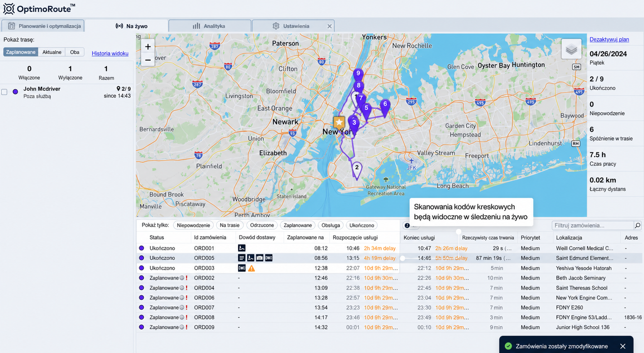Click the '2h 34m delay' start value
The image size is (644, 353).
pyautogui.click(x=380, y=248)
